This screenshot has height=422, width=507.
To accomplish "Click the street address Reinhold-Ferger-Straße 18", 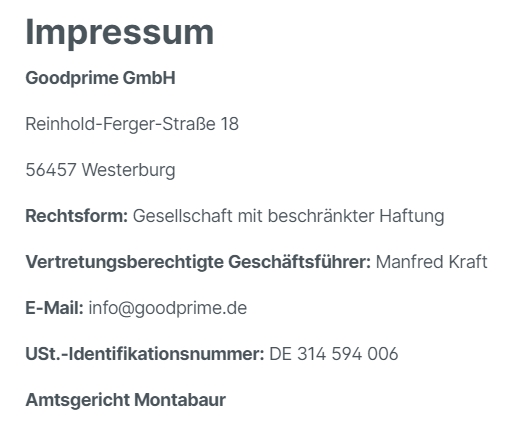I will point(132,124).
